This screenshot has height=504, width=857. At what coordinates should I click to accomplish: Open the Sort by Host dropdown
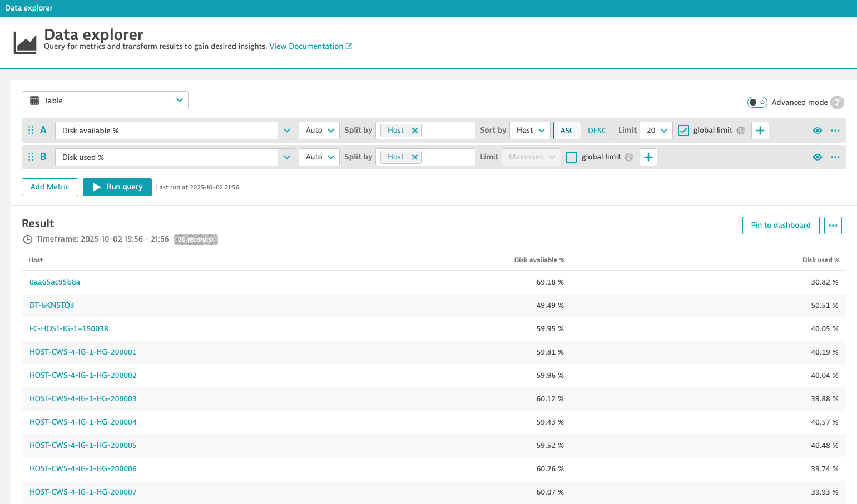[x=530, y=131]
